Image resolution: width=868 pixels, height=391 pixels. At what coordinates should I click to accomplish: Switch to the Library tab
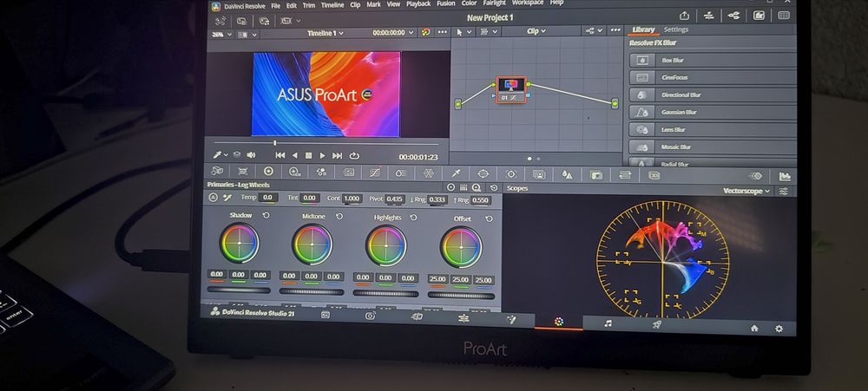(643, 29)
